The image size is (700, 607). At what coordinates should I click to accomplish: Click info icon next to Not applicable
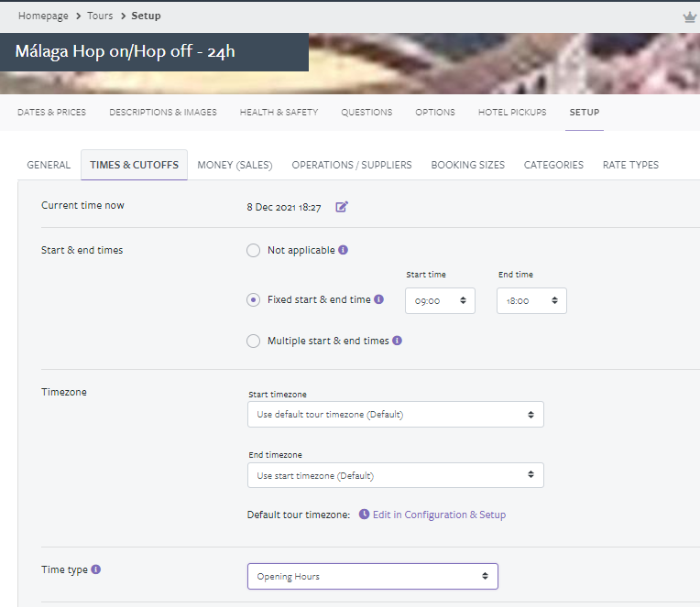(343, 250)
